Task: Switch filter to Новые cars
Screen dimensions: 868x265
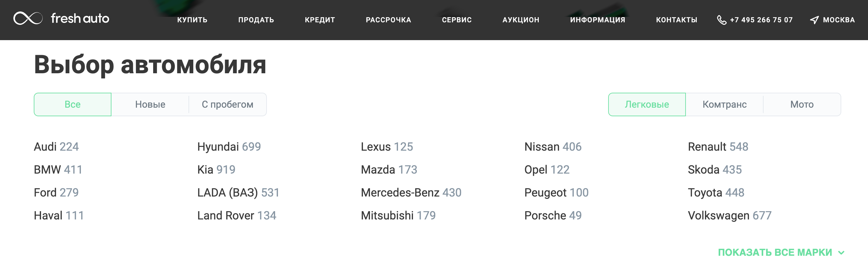Action: pos(150,104)
